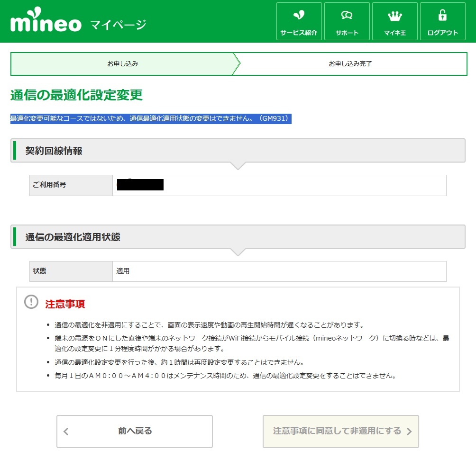Open the サービス紹介 leaf icon
The image size is (476, 459).
pos(299,16)
